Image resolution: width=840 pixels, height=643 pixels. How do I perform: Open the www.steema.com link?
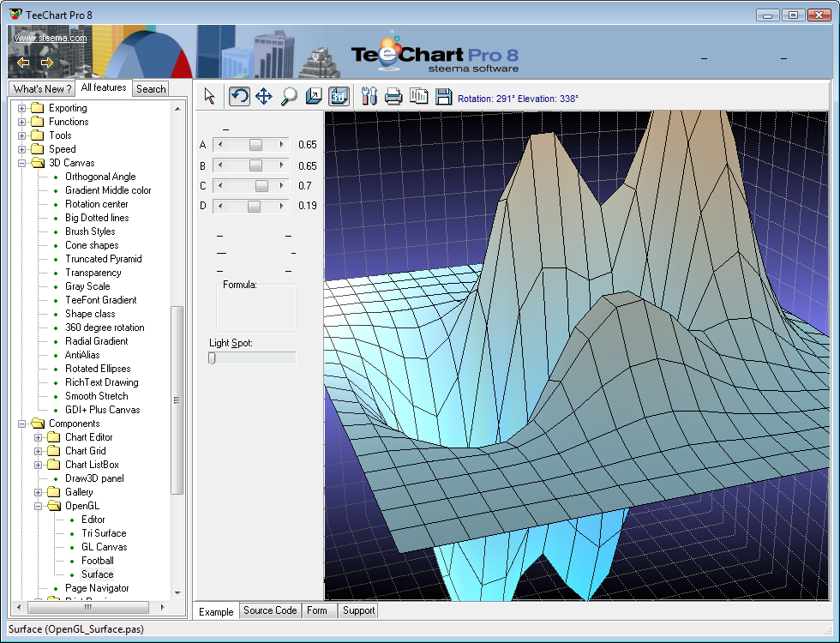coord(51,38)
